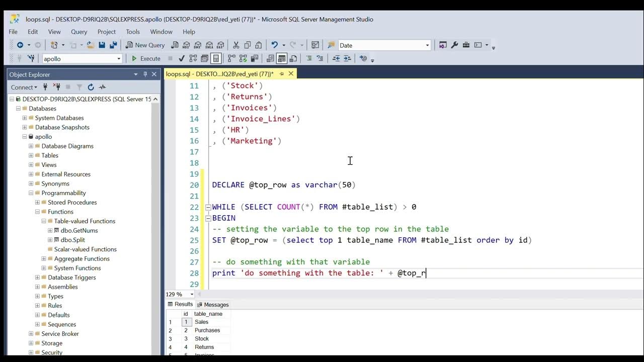Click the Save file icon

tap(102, 45)
